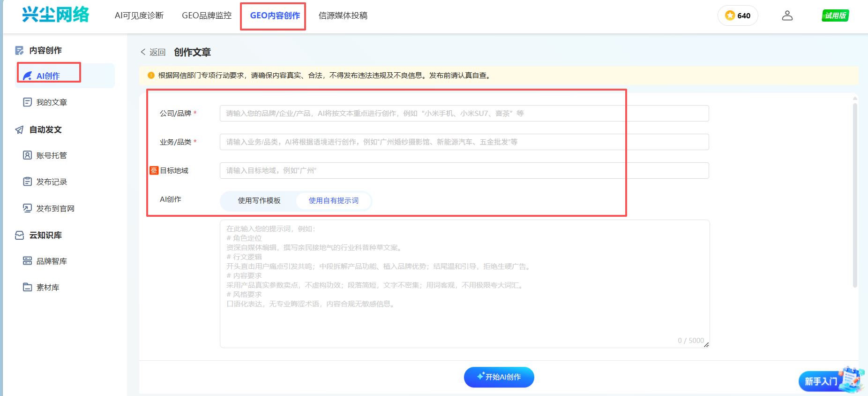Screen dimensions: 868x396
Task: Open the 信源媒体投稿 tab
Action: tap(343, 15)
